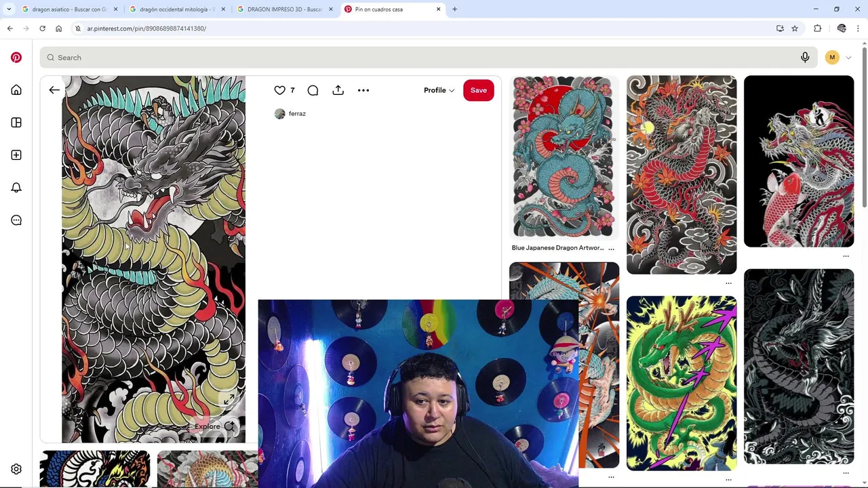Screen dimensions: 868x488
Task: Close the DRAGON IMPRESO 3D tab
Action: (331, 9)
